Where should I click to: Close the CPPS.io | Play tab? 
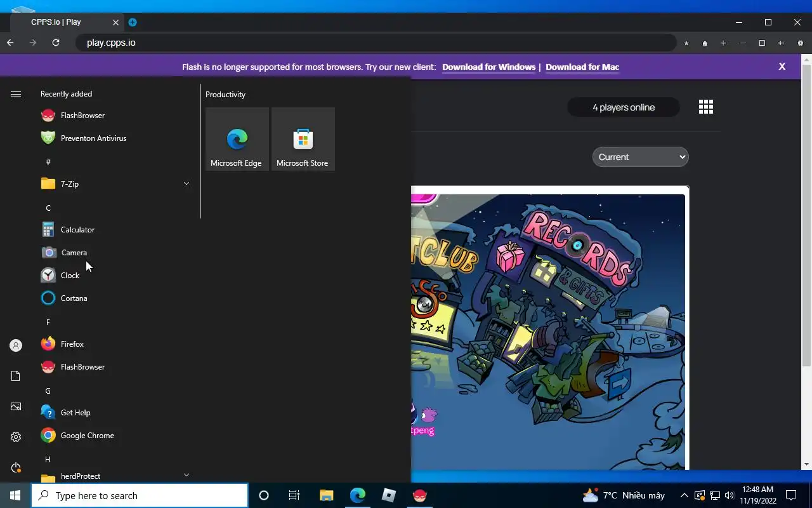click(115, 22)
